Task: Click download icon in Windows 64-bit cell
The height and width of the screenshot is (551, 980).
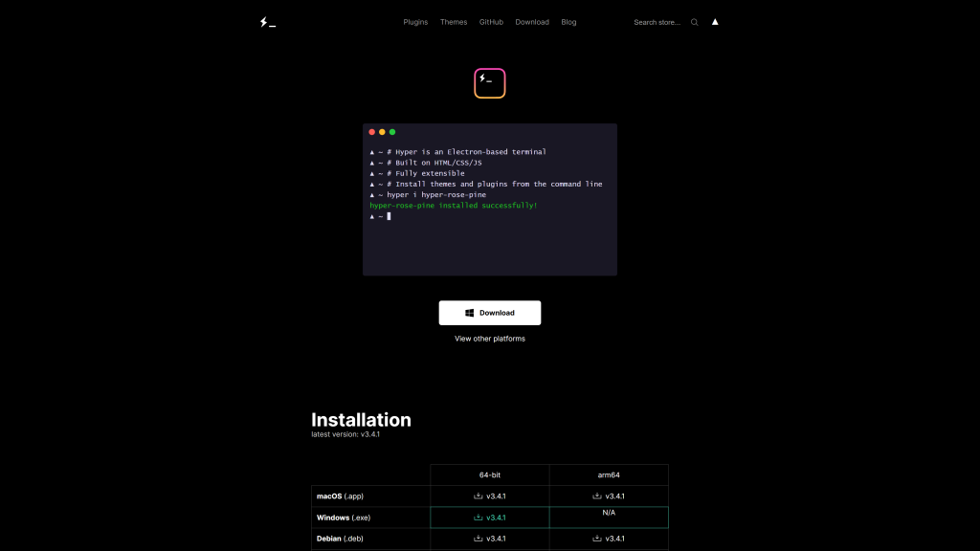Action: (x=479, y=518)
